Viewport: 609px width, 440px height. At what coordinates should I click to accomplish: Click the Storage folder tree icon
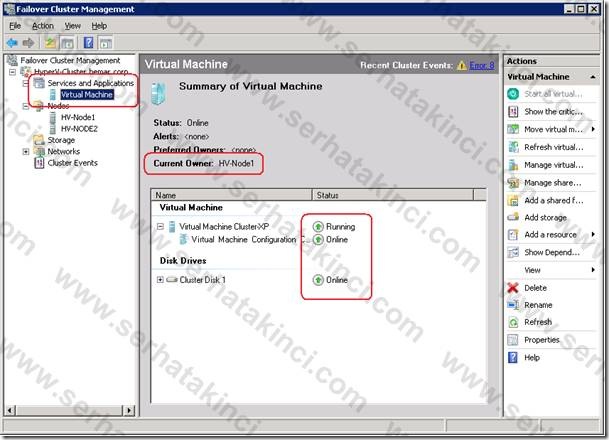(x=39, y=140)
